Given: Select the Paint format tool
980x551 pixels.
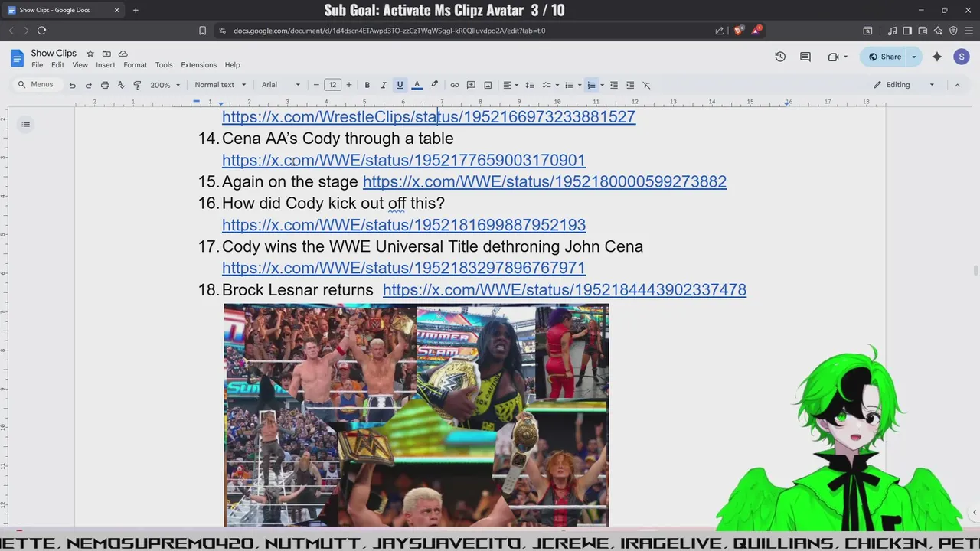Looking at the screenshot, I should (x=137, y=85).
